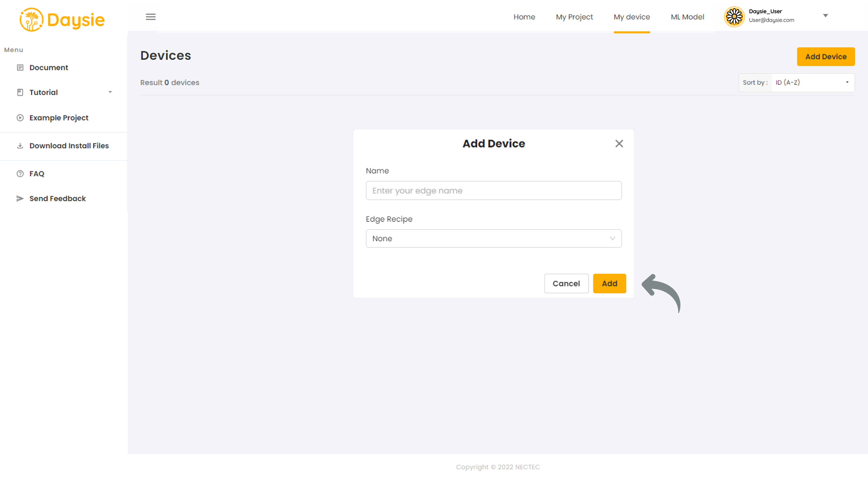Click the Document page icon

click(x=20, y=67)
